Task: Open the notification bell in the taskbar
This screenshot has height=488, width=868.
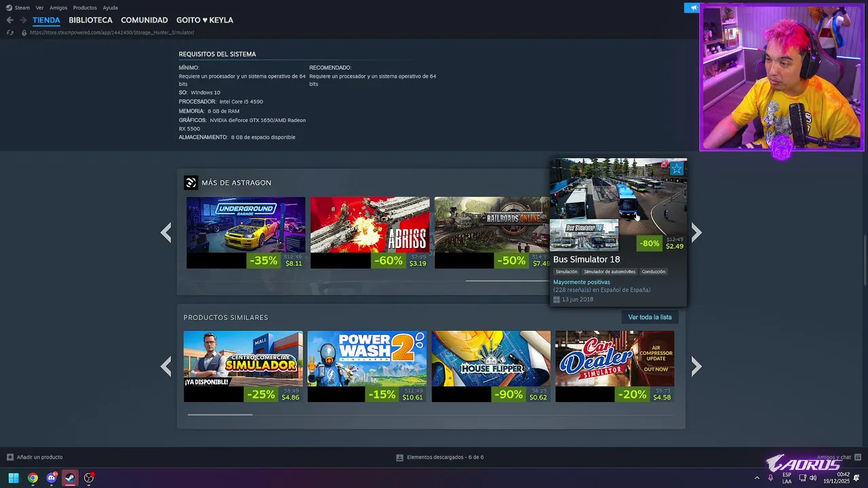Action: (856, 478)
